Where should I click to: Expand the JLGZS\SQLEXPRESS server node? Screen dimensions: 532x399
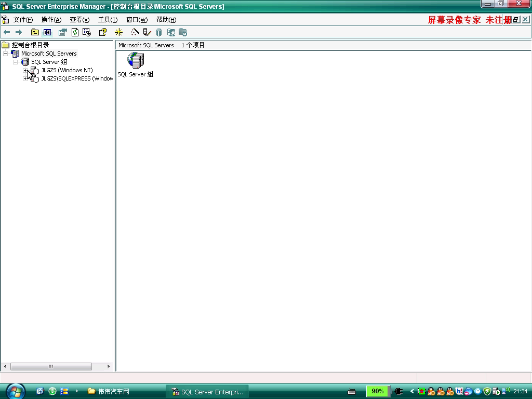[x=25, y=78]
